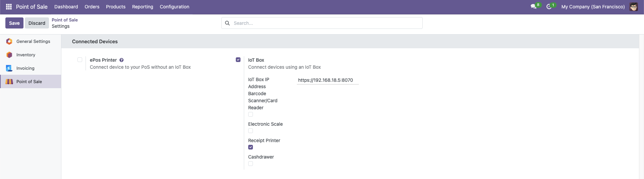
Task: Select Point of Sale in the sidebar
Action: [31, 81]
